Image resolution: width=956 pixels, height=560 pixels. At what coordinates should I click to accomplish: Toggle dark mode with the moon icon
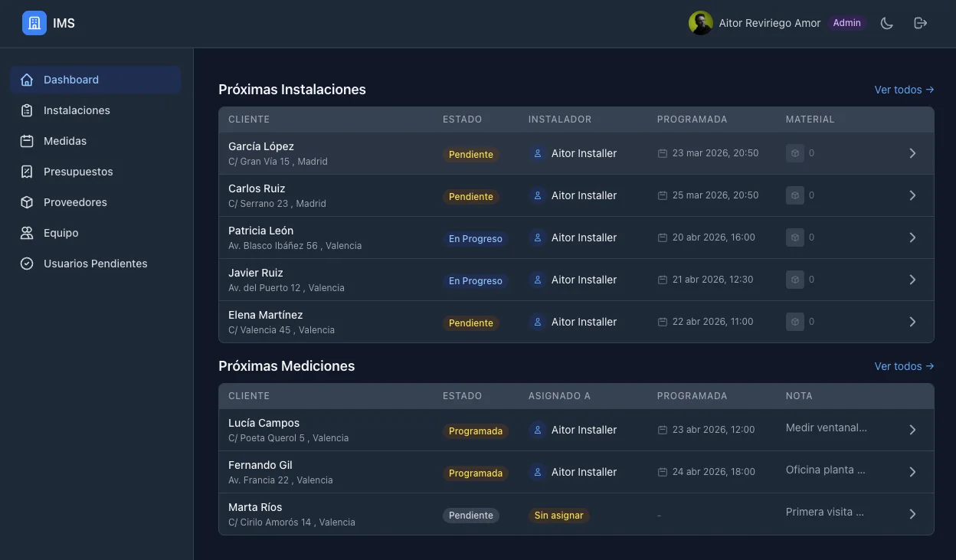click(x=886, y=22)
